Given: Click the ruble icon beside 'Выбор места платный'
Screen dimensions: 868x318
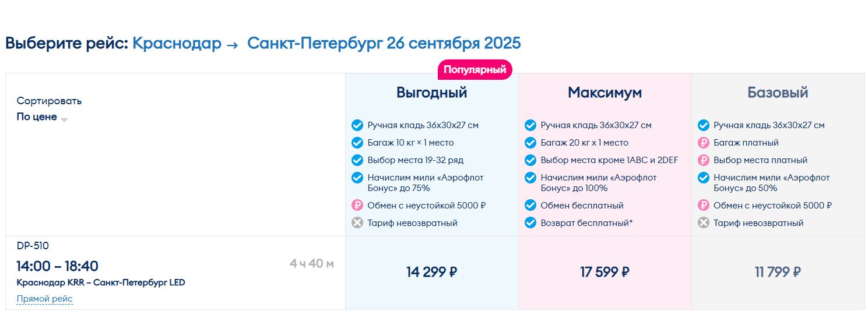Looking at the screenshot, I should (704, 160).
